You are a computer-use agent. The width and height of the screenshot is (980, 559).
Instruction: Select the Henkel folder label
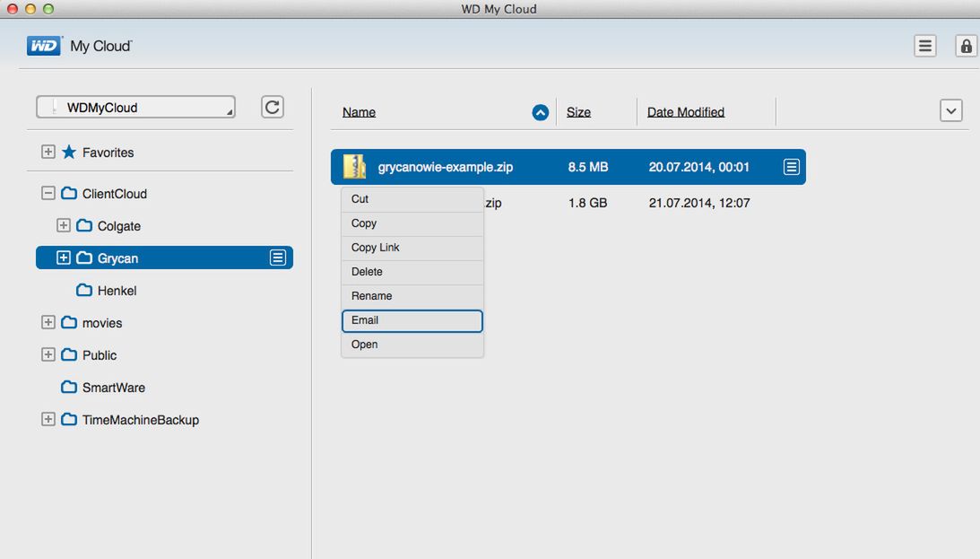pyautogui.click(x=117, y=291)
